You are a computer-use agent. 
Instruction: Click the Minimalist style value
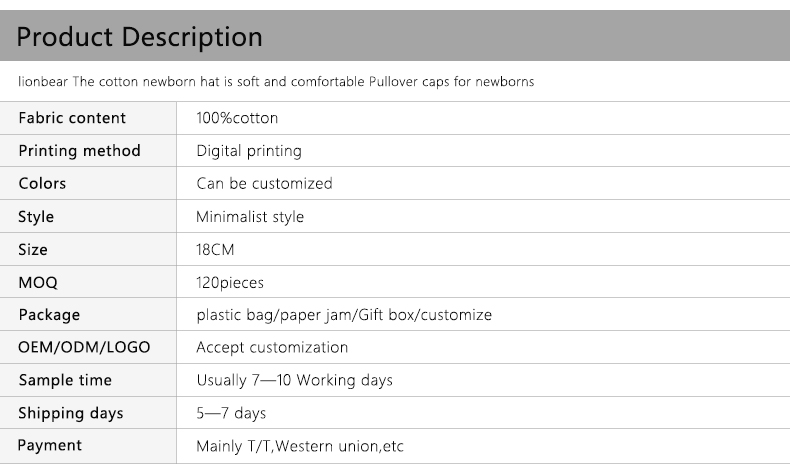250,217
